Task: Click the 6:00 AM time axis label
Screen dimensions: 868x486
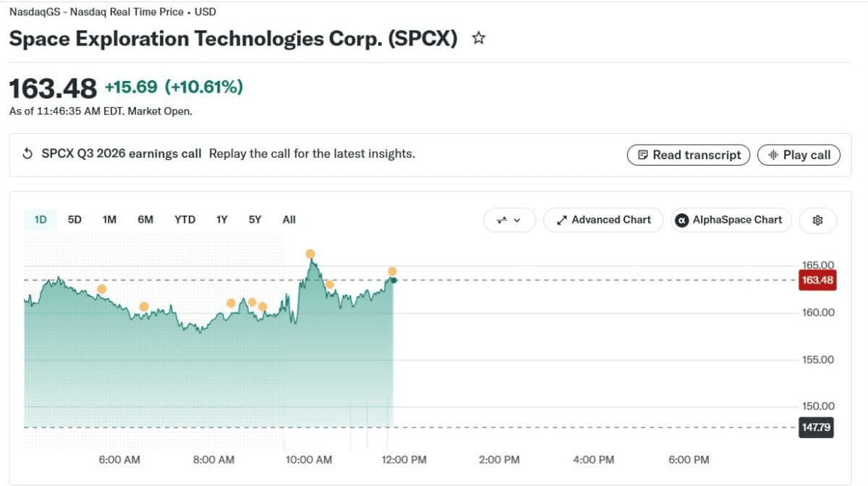Action: point(119,459)
